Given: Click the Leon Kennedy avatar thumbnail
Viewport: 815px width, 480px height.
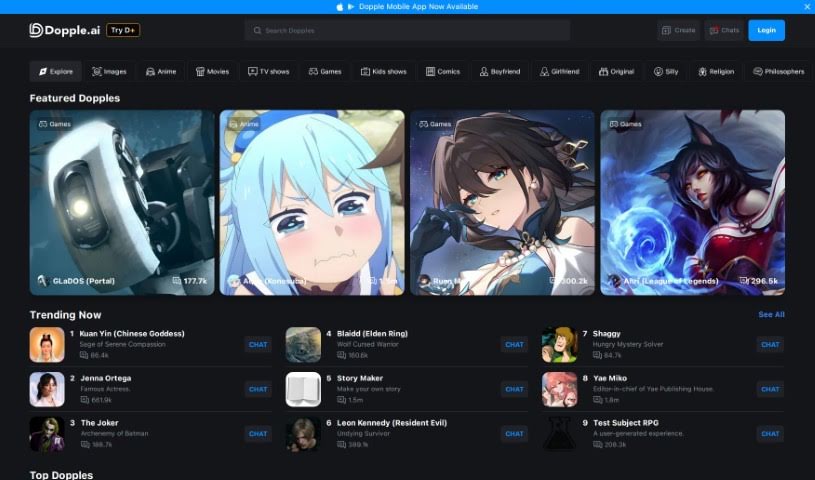Looking at the screenshot, I should click(x=303, y=434).
